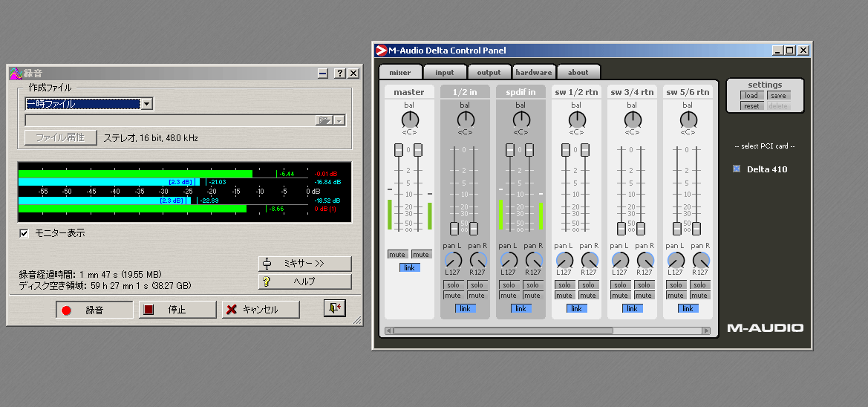The image size is (868, 407).
Task: Click the exit door icon button
Action: (334, 308)
